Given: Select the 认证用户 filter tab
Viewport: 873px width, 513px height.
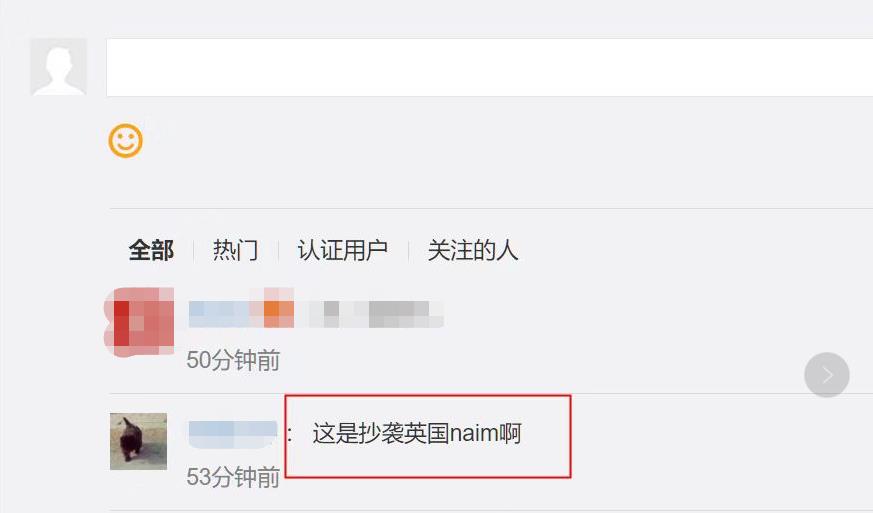Looking at the screenshot, I should click(342, 250).
